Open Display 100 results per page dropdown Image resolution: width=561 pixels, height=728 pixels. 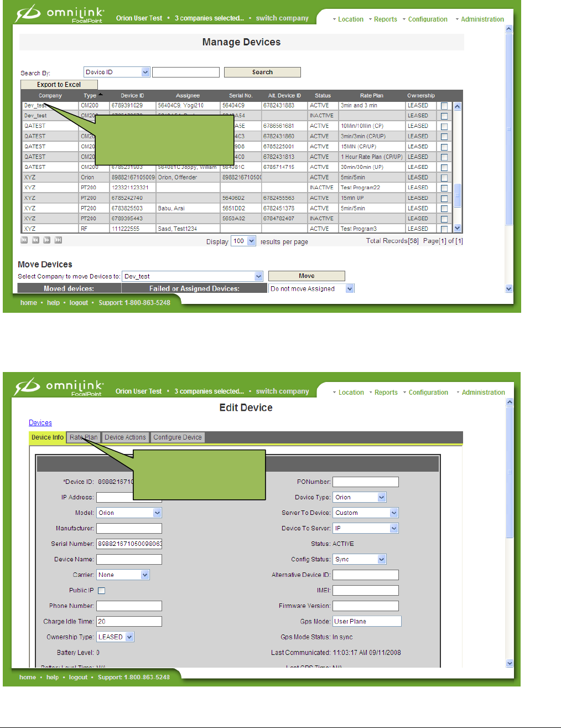[244, 241]
